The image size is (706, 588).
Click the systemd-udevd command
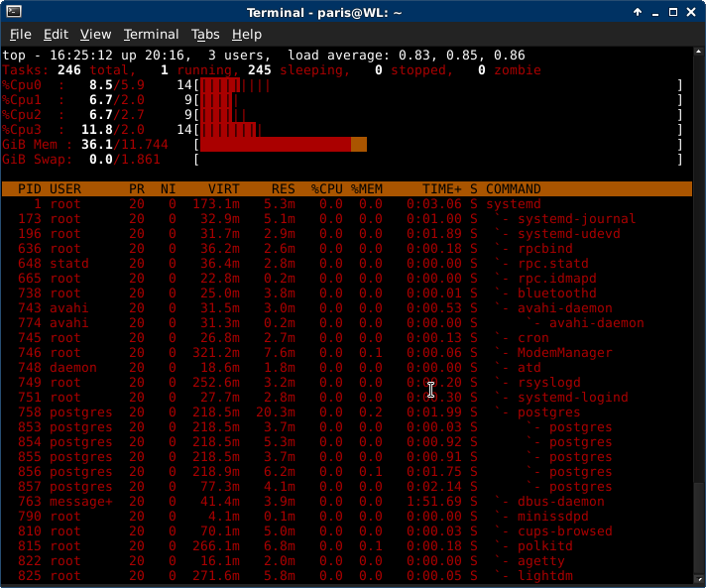click(x=569, y=234)
